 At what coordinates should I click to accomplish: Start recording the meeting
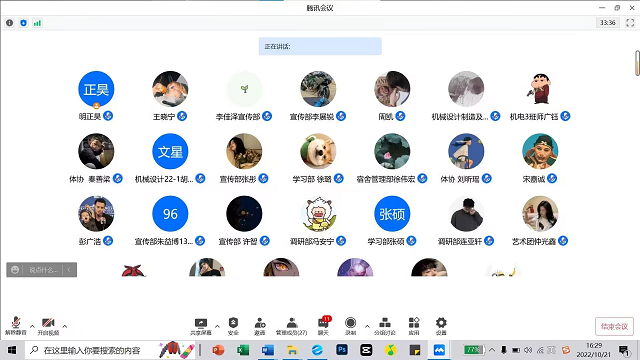click(x=350, y=327)
